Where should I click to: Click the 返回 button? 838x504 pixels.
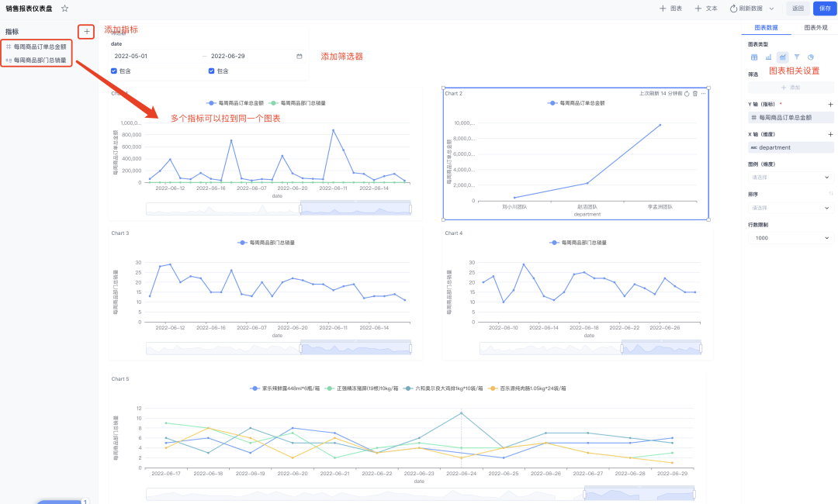pyautogui.click(x=798, y=9)
